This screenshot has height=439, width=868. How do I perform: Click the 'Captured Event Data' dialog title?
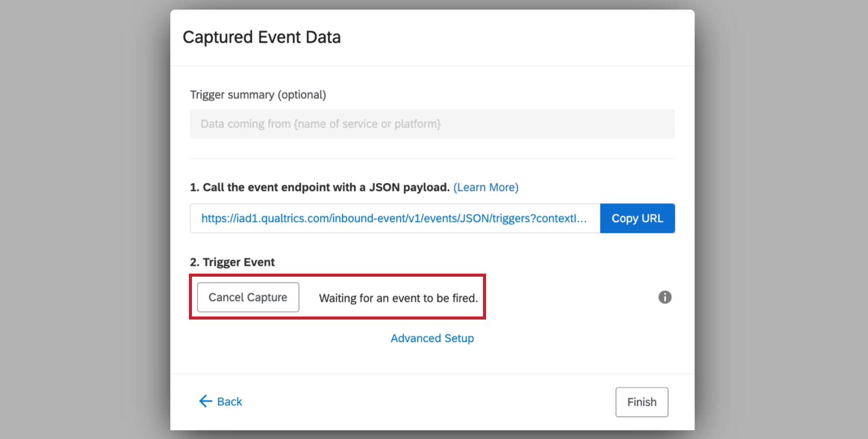pyautogui.click(x=261, y=37)
